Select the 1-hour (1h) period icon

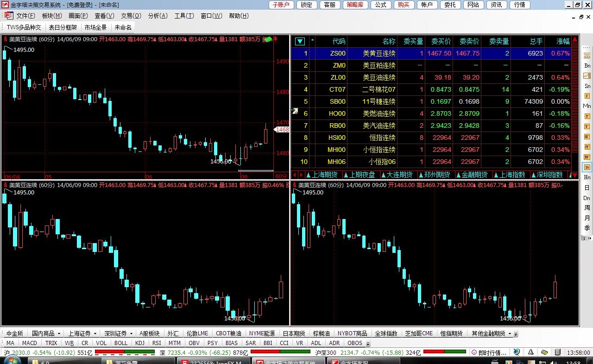pos(587,167)
